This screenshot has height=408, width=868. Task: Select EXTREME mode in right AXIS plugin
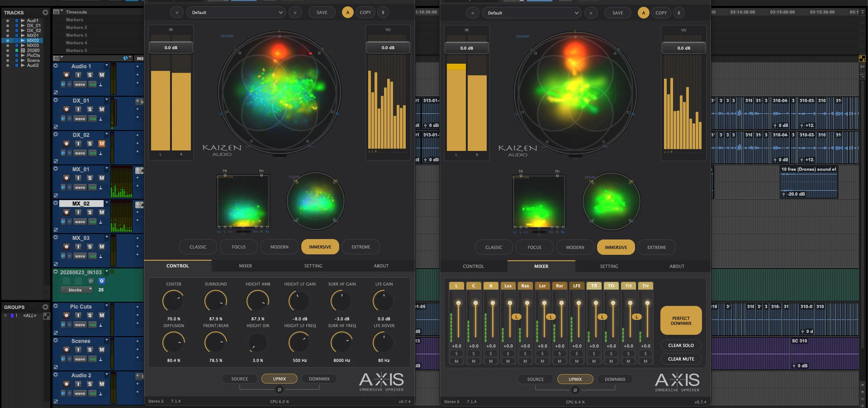[x=657, y=247]
